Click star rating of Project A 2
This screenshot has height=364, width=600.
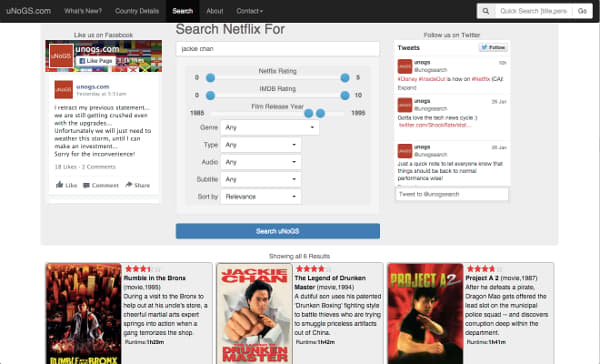pos(484,269)
